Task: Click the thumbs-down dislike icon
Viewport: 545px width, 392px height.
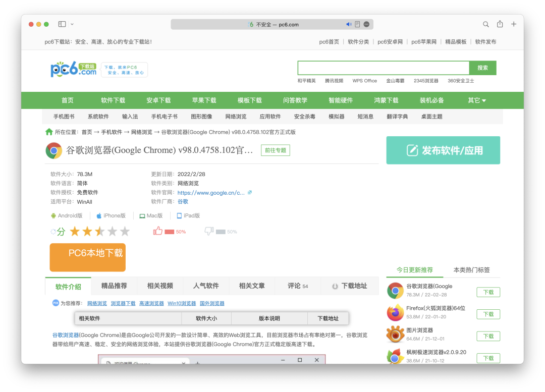Action: 209,231
